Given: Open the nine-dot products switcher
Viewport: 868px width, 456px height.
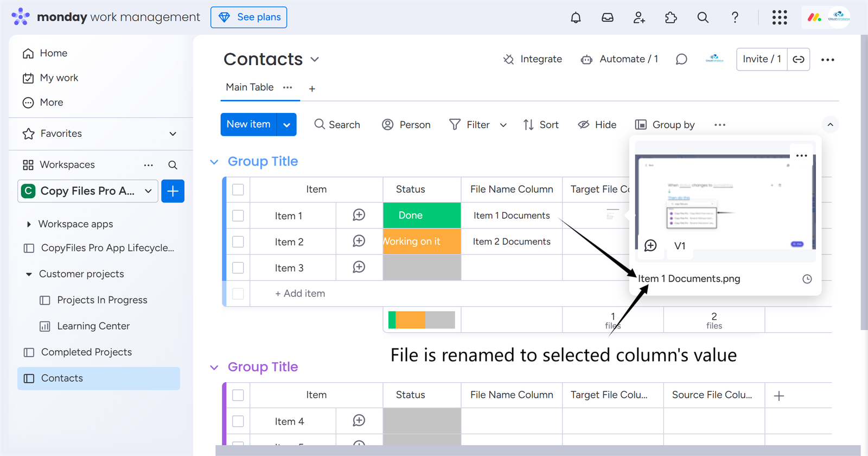Looking at the screenshot, I should coord(780,17).
